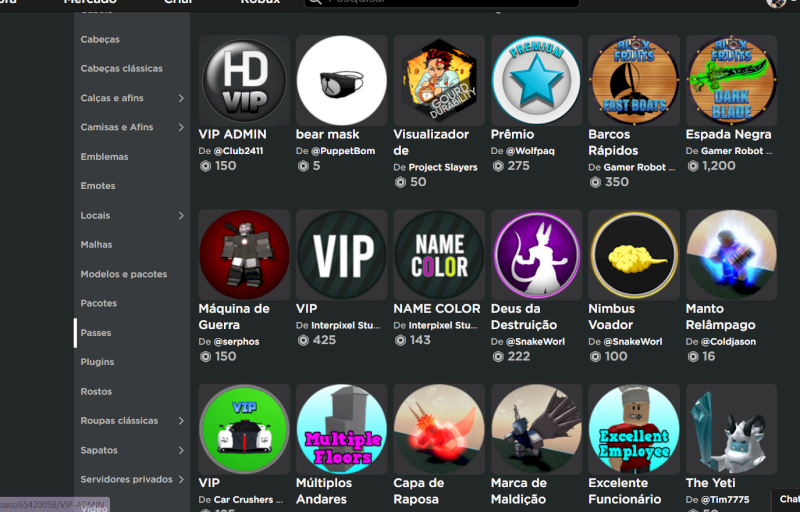This screenshot has width=800, height=512.
Task: Open the VIP ADMIN title link
Action: [233, 134]
